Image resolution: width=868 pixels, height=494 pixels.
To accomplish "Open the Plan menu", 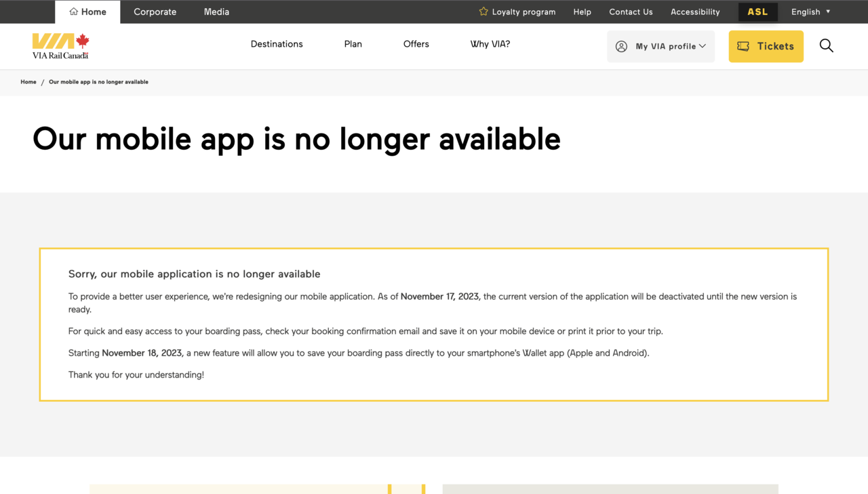I will tap(353, 44).
